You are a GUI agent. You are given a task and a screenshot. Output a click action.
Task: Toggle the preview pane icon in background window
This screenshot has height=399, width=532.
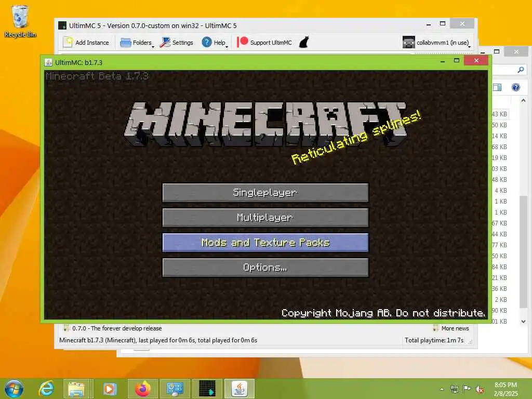(x=497, y=87)
